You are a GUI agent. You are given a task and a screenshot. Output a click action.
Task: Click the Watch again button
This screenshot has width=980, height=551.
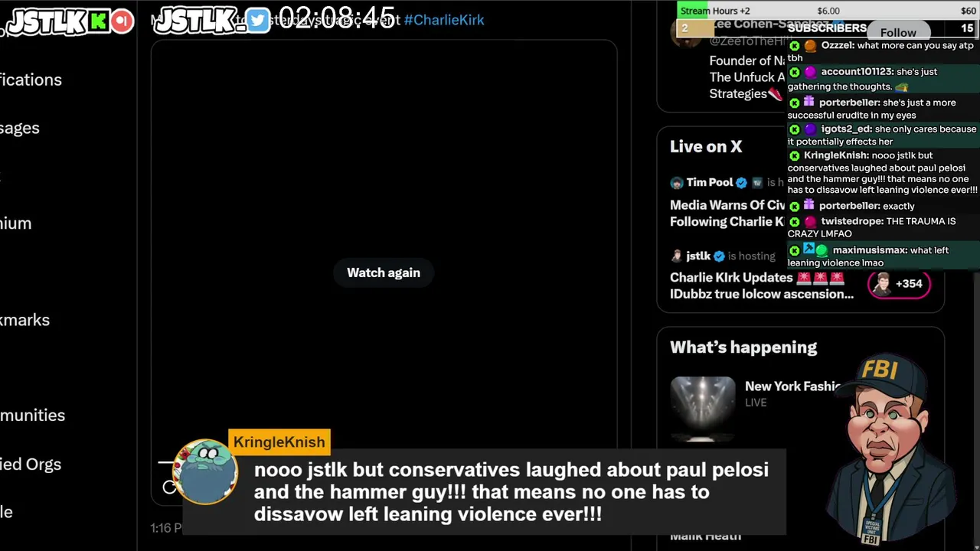[x=384, y=272]
